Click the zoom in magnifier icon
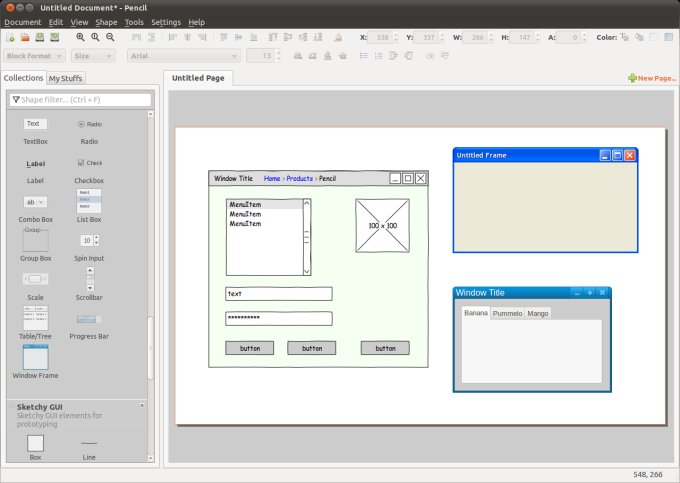Viewport: 680px width, 483px height. pyautogui.click(x=80, y=37)
